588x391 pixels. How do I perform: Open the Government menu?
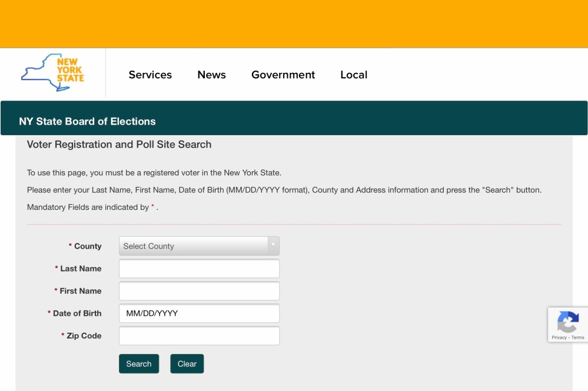tap(283, 75)
